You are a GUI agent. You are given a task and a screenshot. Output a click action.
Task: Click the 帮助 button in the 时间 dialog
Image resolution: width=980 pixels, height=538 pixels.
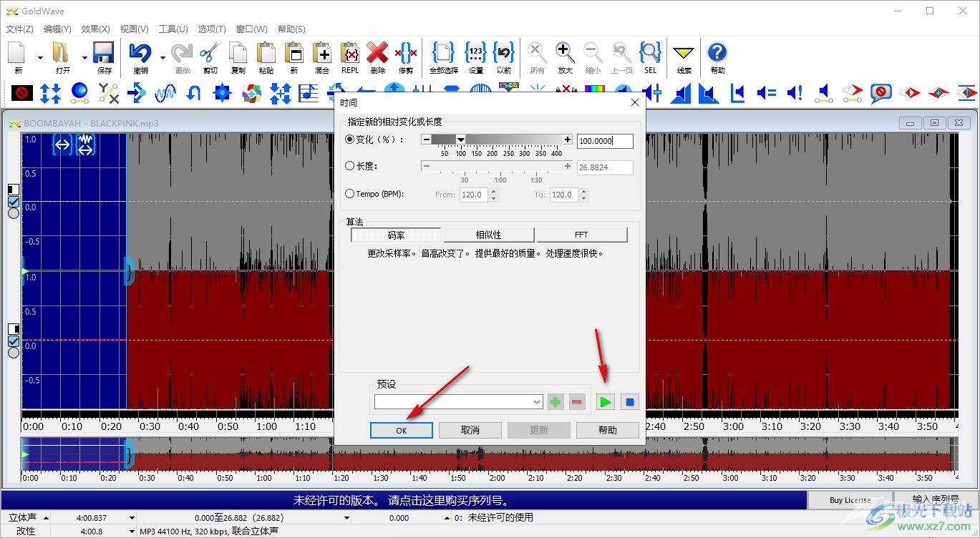[607, 430]
